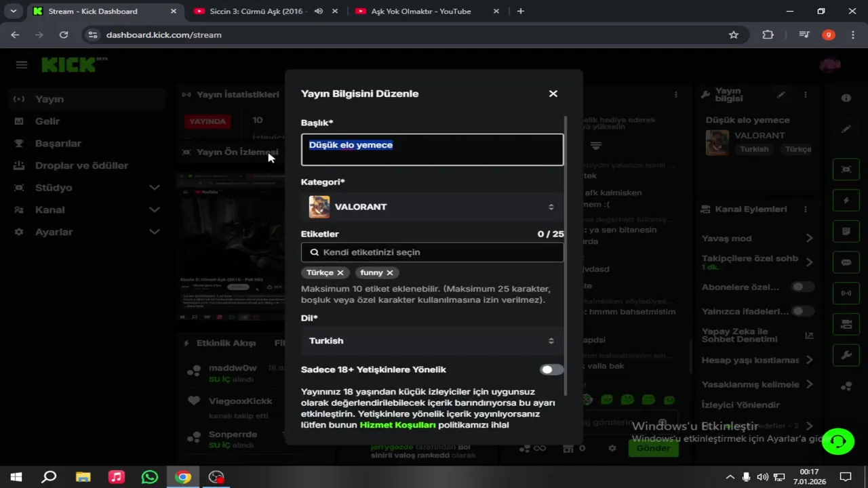868x488 pixels.
Task: Open taskbar search
Action: pos(49,477)
